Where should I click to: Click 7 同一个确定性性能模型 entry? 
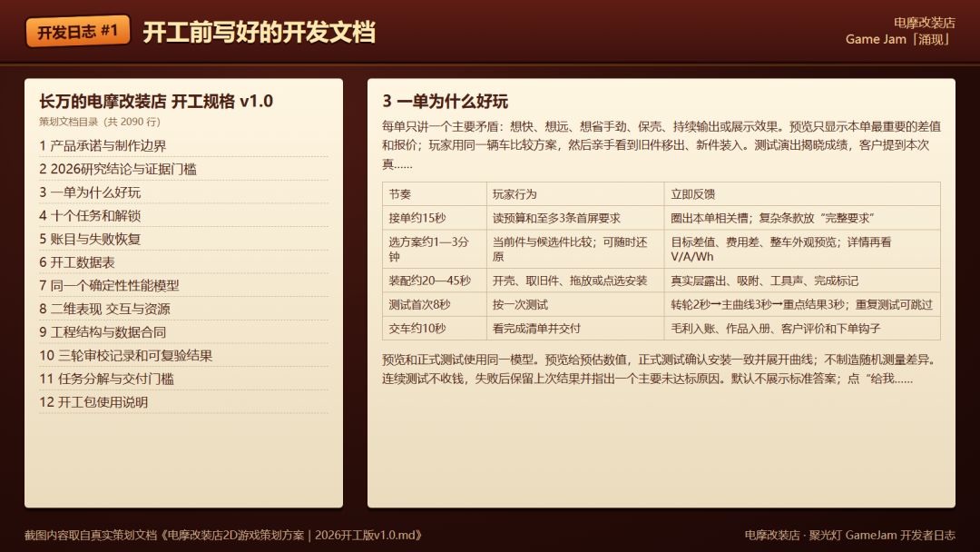click(183, 286)
